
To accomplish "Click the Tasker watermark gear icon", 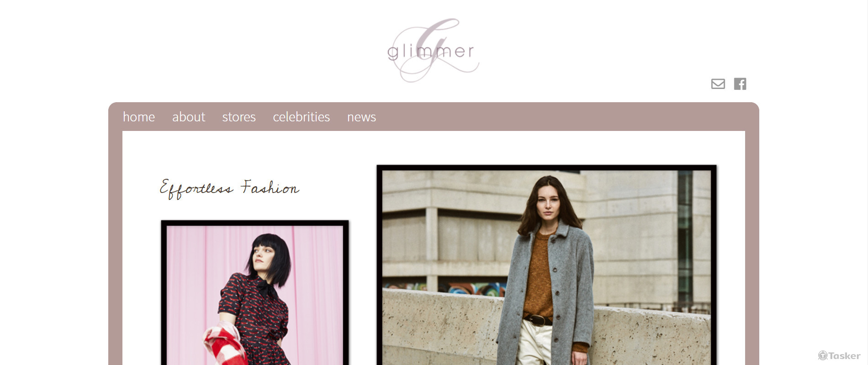I will [822, 355].
